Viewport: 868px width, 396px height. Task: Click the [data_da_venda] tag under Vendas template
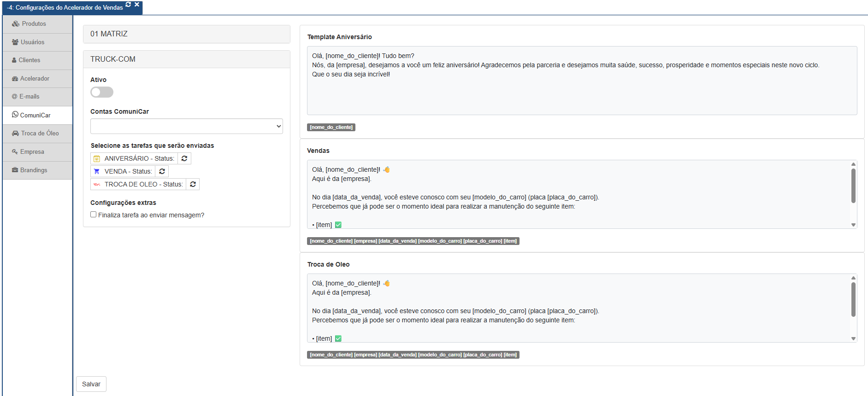[x=397, y=241]
